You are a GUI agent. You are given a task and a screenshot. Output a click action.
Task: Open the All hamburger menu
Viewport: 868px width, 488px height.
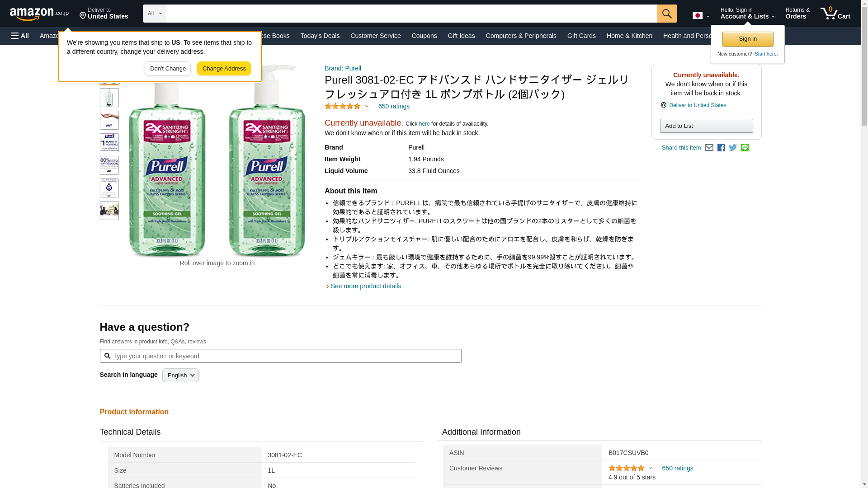click(20, 36)
